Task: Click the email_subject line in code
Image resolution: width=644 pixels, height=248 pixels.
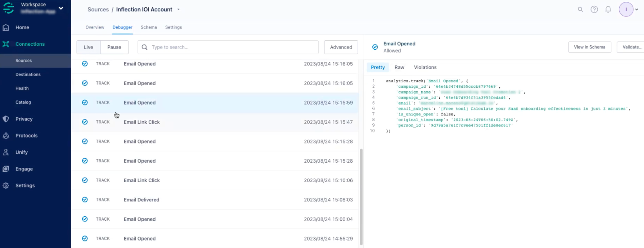Action: [x=513, y=109]
